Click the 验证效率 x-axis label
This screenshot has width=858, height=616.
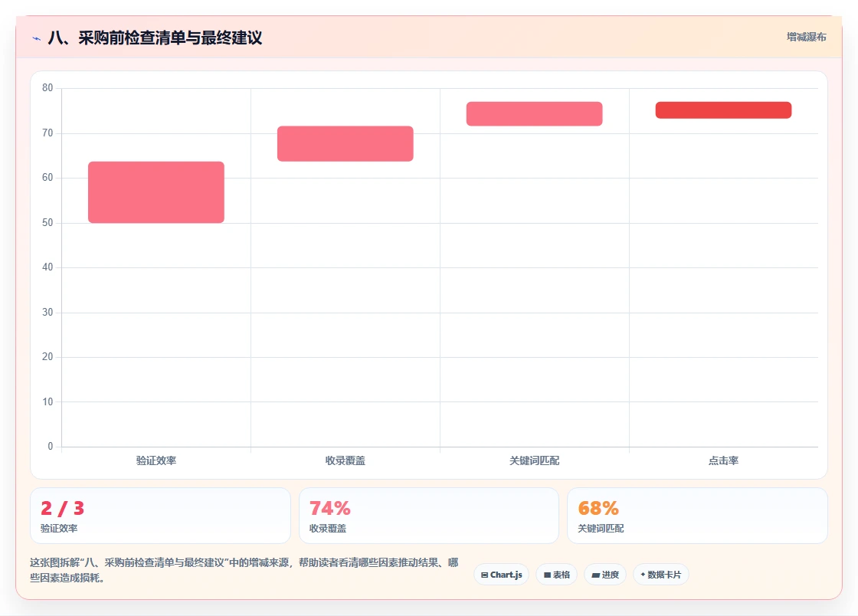pos(156,460)
